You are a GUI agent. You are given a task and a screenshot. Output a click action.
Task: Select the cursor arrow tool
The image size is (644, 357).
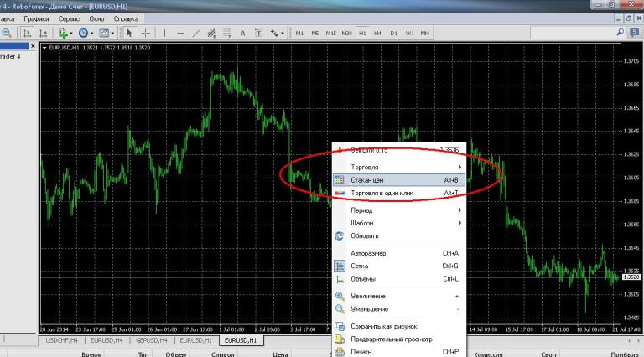[129, 33]
